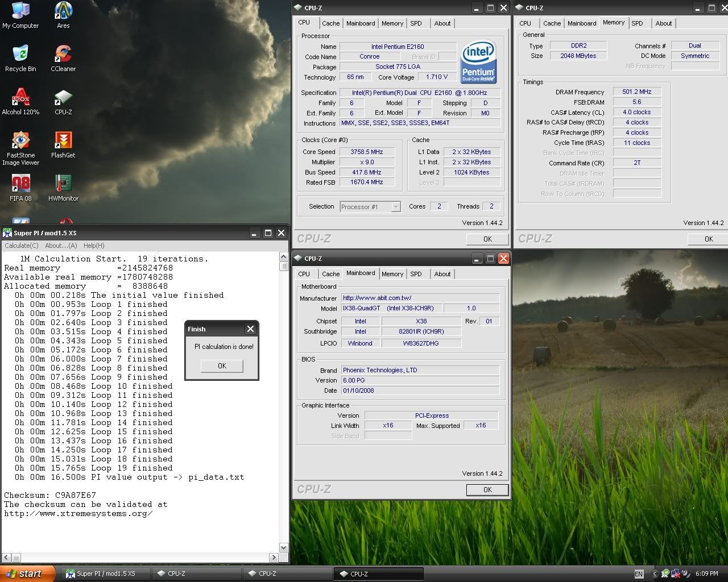Click the Super PI horizontal scrollbar right arrow
728x582 pixels.
tap(274, 558)
